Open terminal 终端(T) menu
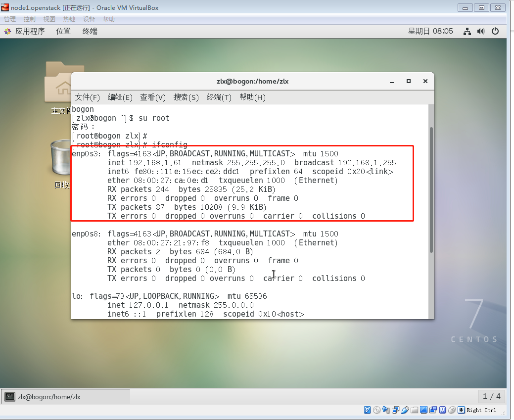The width and height of the screenshot is (514, 420). 219,97
